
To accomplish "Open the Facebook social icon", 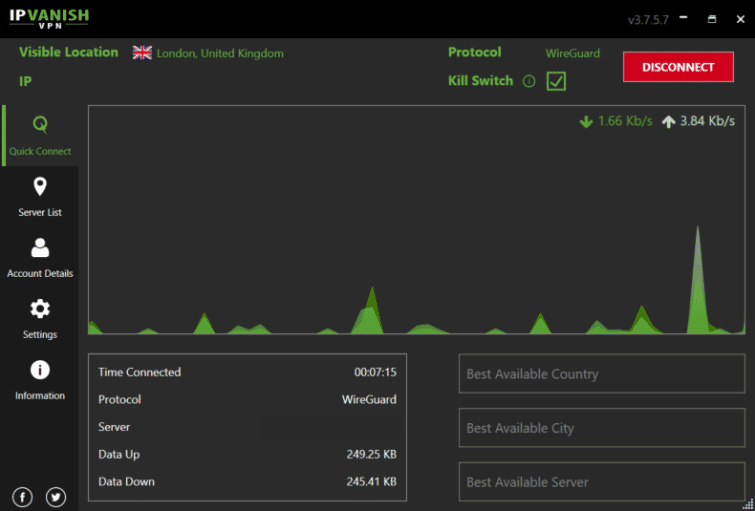I will point(22,497).
